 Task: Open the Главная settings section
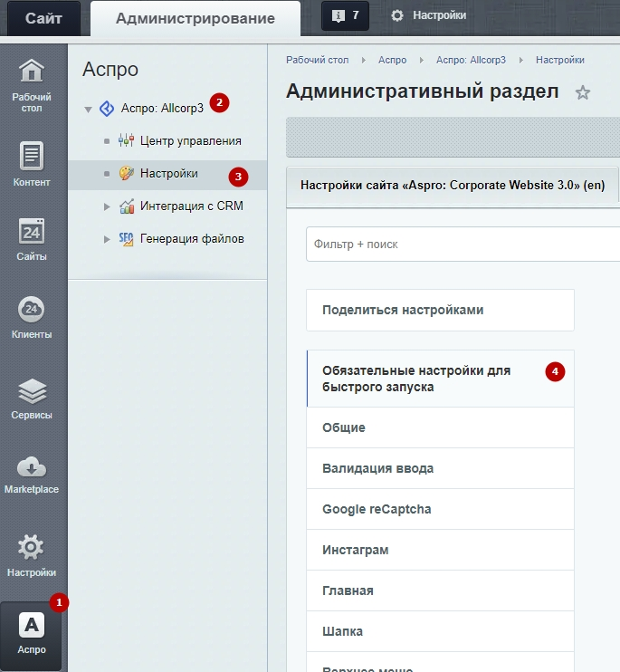click(x=440, y=590)
